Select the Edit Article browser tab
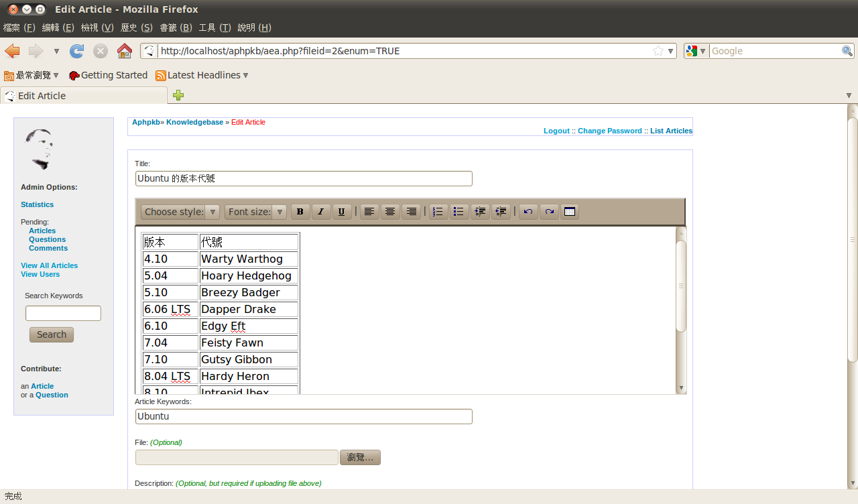858x504 pixels. (84, 95)
